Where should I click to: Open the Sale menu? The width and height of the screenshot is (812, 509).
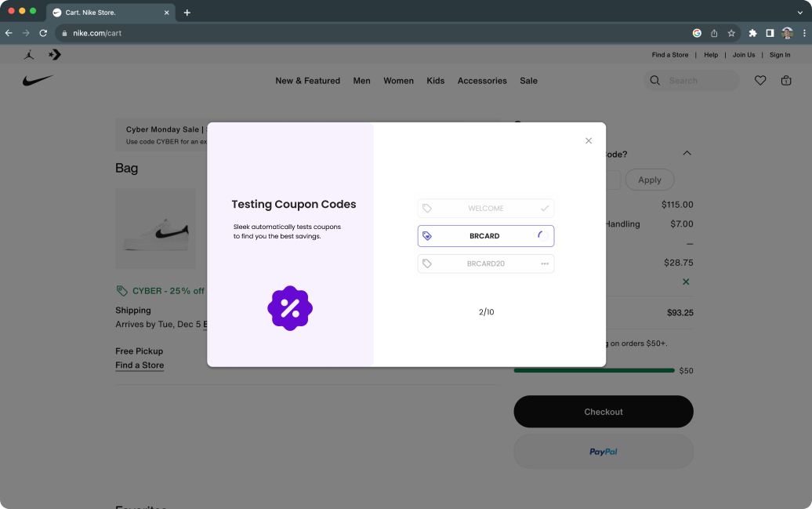(x=528, y=80)
